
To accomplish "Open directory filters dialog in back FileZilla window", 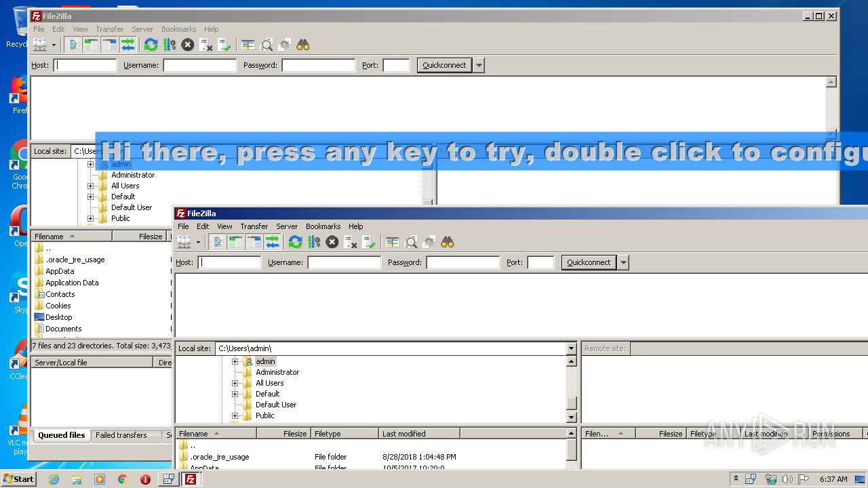I will [x=248, y=45].
